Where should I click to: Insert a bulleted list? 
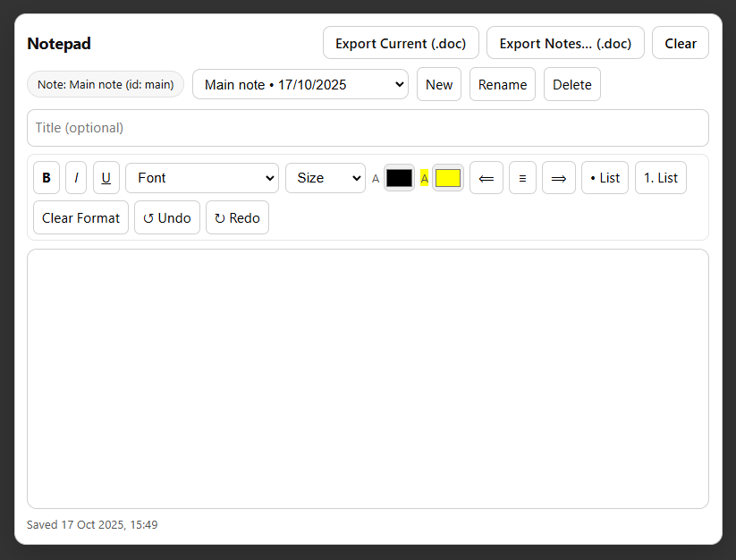[x=605, y=178]
